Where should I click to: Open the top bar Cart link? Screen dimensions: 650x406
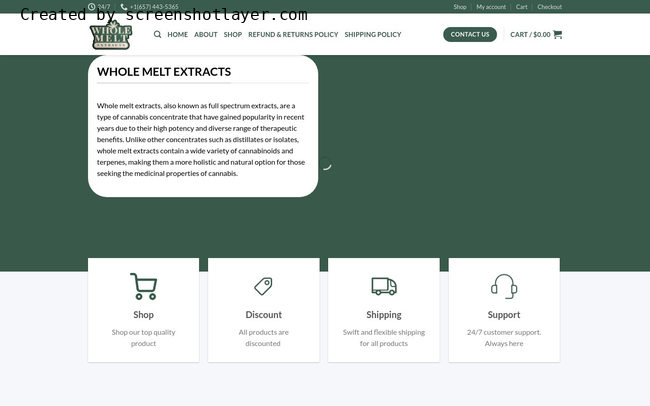click(x=521, y=7)
